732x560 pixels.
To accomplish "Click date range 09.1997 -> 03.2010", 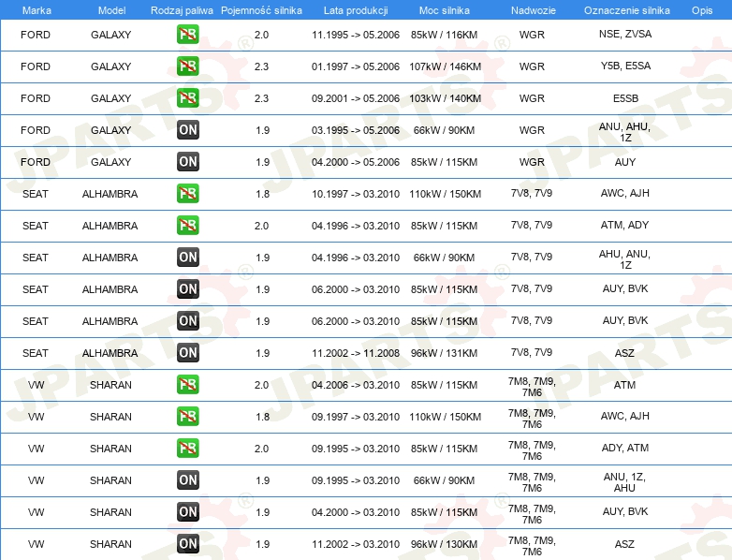I will coord(356,416).
